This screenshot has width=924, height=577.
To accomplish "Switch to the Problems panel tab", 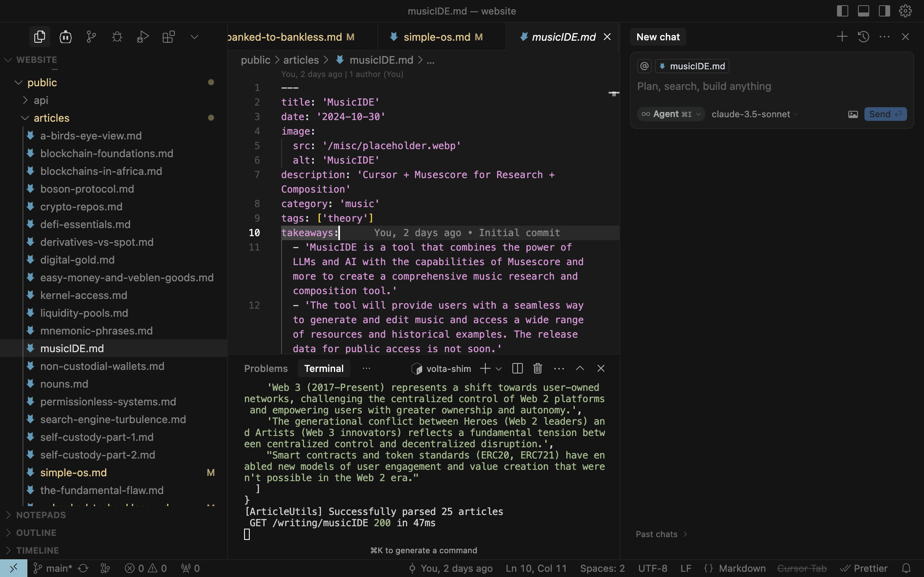I will coord(266,368).
